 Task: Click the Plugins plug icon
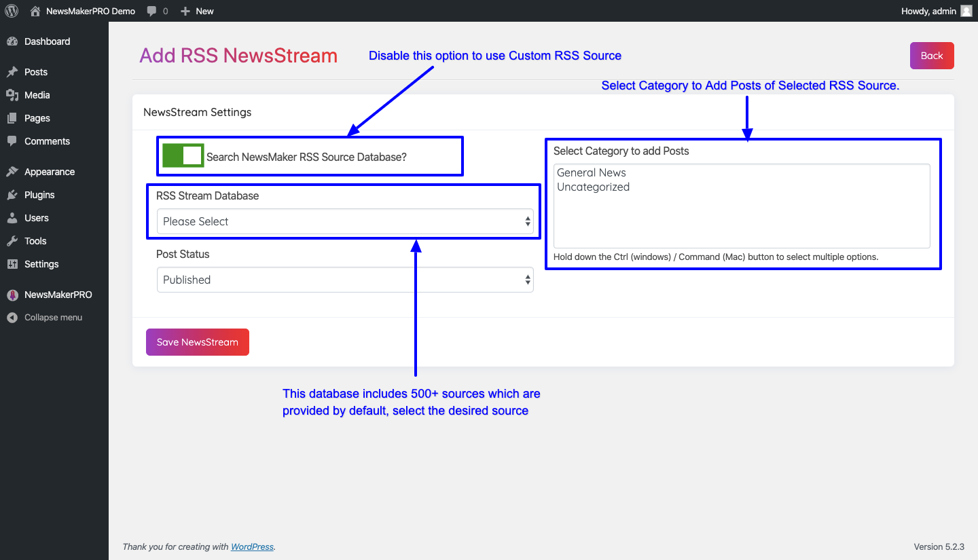tap(12, 195)
